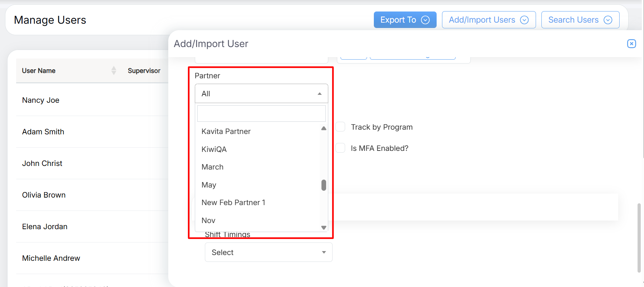Click the Supervisor column header
Screen dimensions: 644x287
coord(144,71)
